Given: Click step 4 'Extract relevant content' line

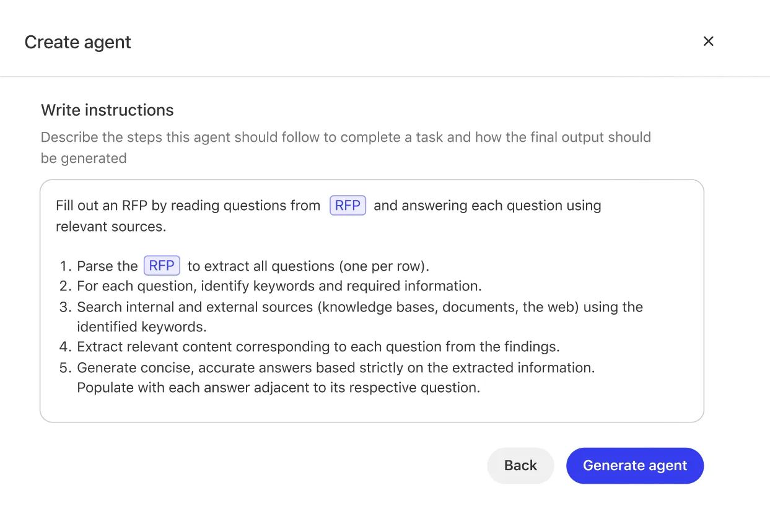Looking at the screenshot, I should click(x=318, y=347).
